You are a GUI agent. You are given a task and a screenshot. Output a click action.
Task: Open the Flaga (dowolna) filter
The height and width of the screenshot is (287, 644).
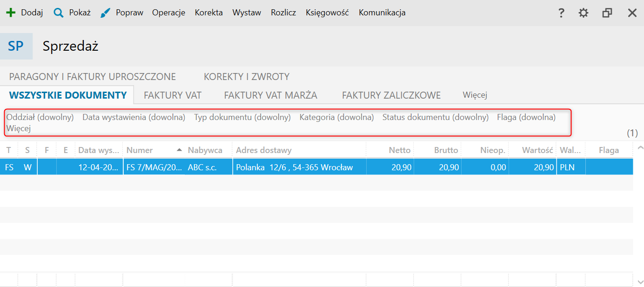tap(526, 117)
